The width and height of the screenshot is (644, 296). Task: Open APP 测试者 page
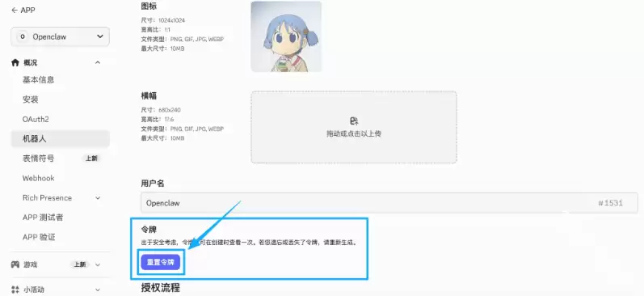coord(43,218)
